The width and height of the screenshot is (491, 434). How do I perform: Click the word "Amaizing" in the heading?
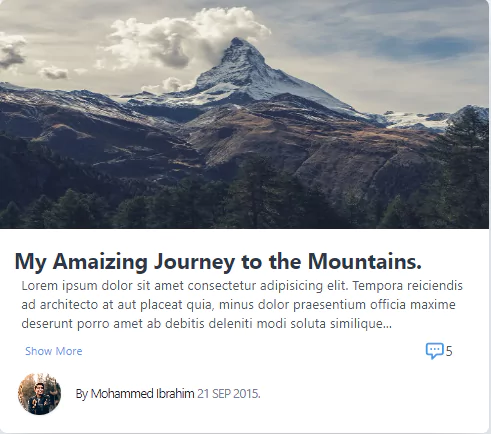point(100,262)
